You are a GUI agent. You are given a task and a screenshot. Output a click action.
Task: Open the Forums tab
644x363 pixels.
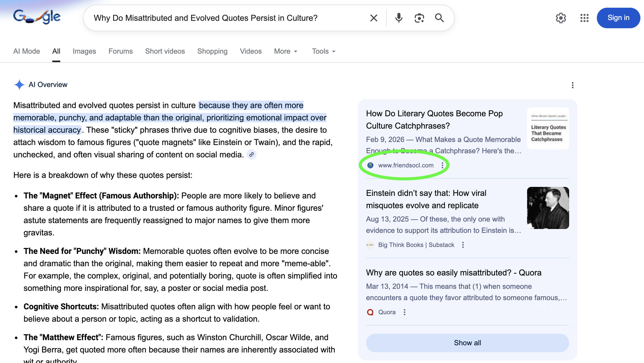[x=120, y=51]
